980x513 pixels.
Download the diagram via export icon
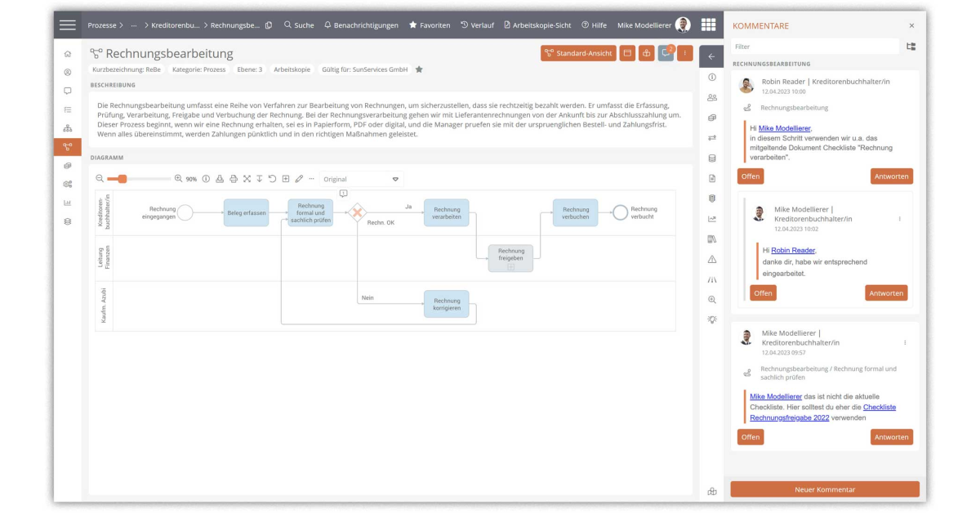(x=220, y=179)
